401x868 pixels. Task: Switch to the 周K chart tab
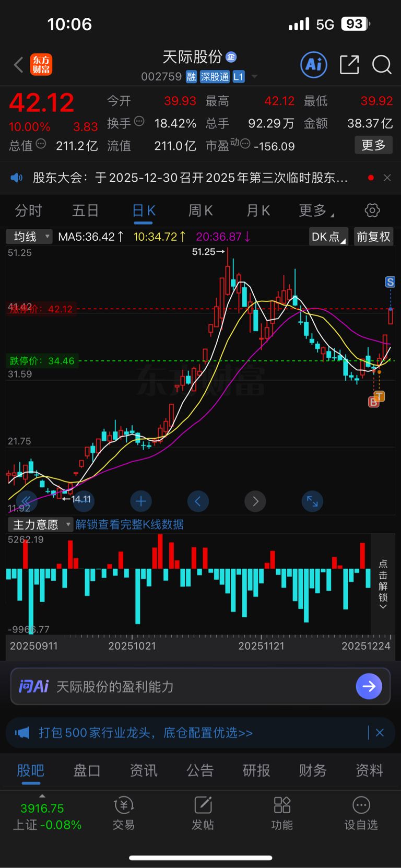(x=200, y=210)
